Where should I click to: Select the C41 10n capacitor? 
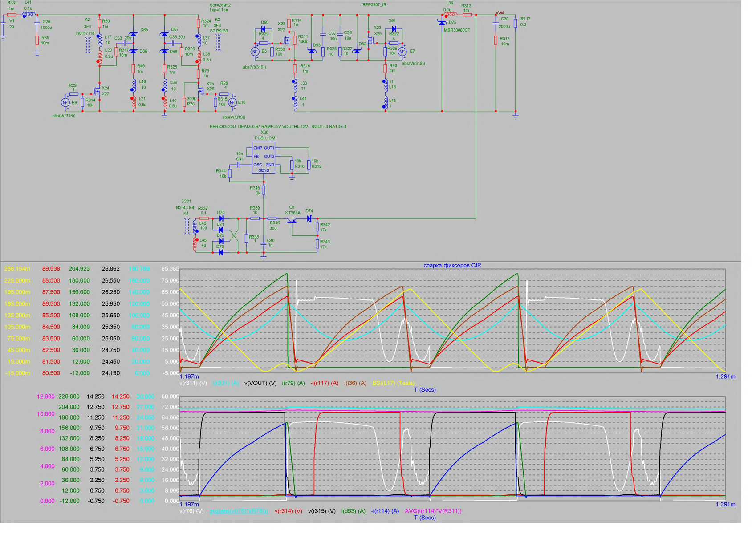click(x=238, y=165)
